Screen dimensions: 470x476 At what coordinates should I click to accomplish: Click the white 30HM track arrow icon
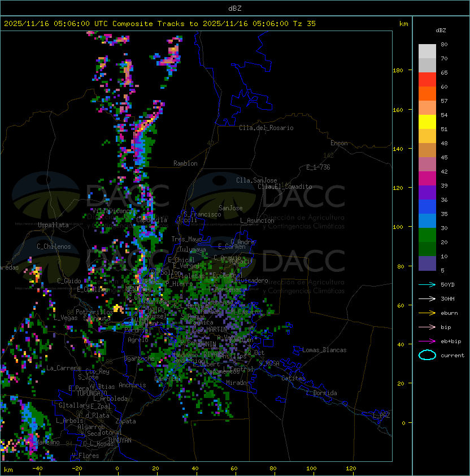click(x=427, y=298)
